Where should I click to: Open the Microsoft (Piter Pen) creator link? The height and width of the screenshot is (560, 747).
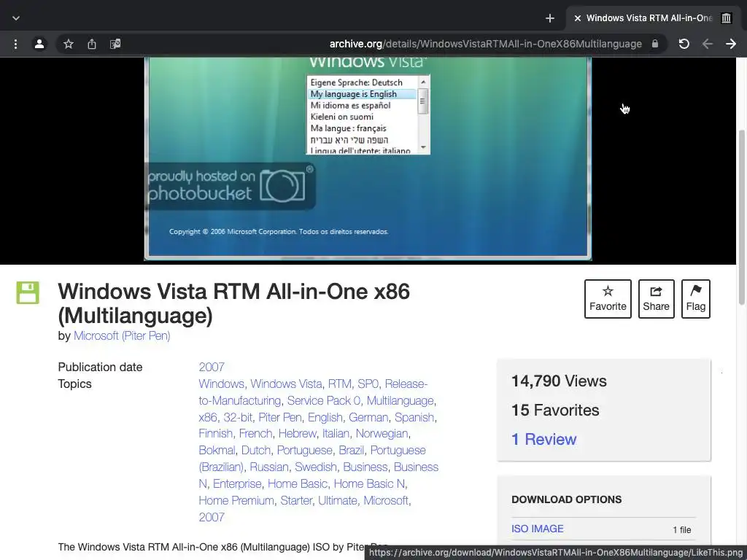click(x=122, y=335)
